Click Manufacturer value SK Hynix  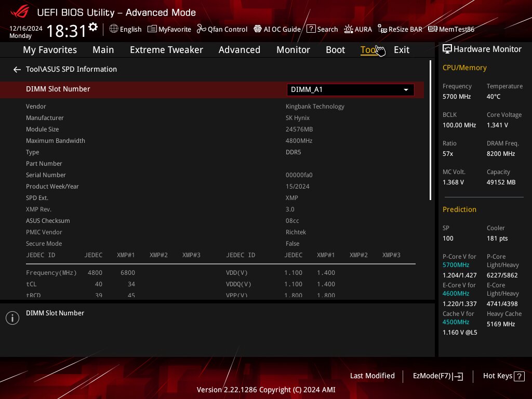point(298,118)
